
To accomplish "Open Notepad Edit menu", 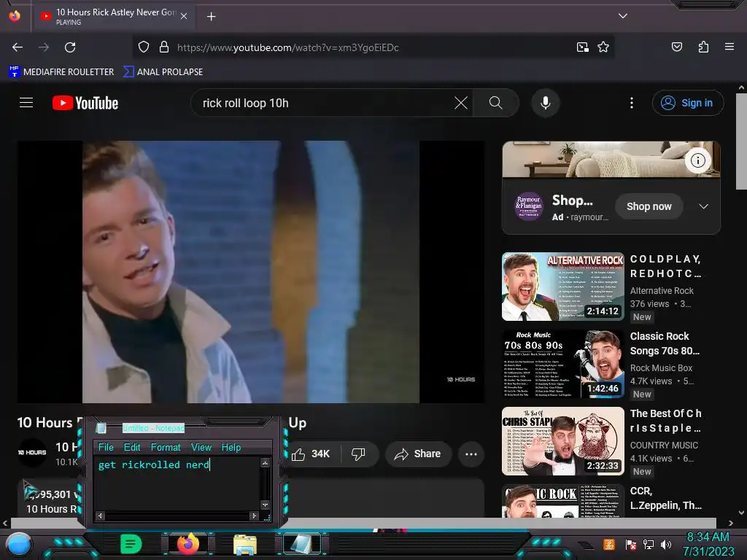I will (132, 447).
